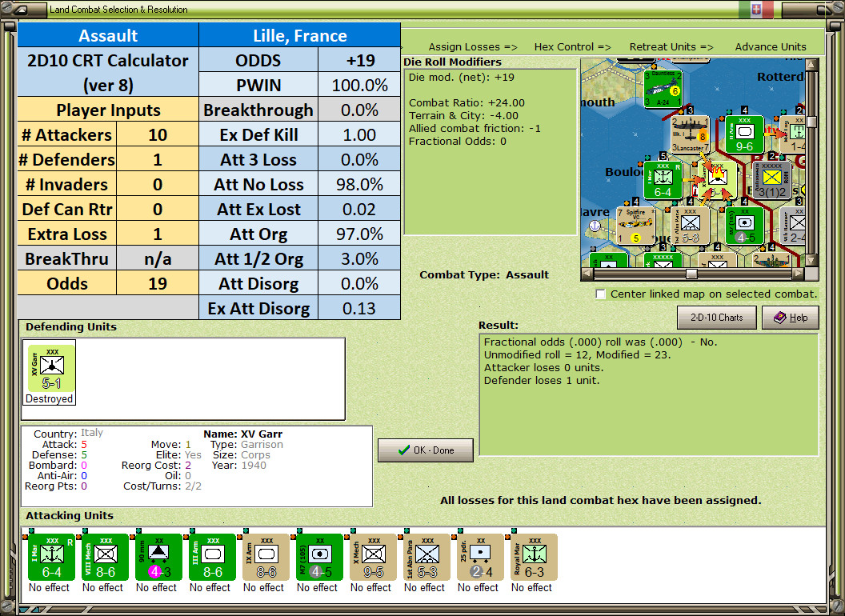Click the Extra Loss value 1

158,234
